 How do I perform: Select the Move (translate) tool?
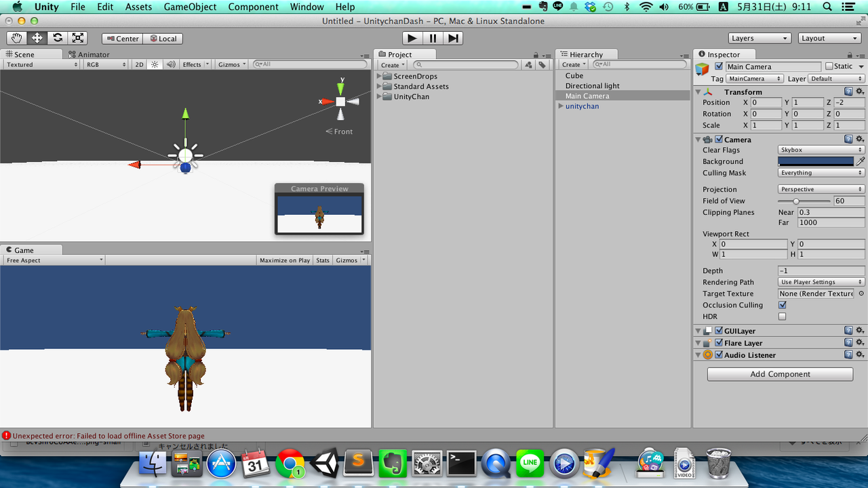coord(37,38)
